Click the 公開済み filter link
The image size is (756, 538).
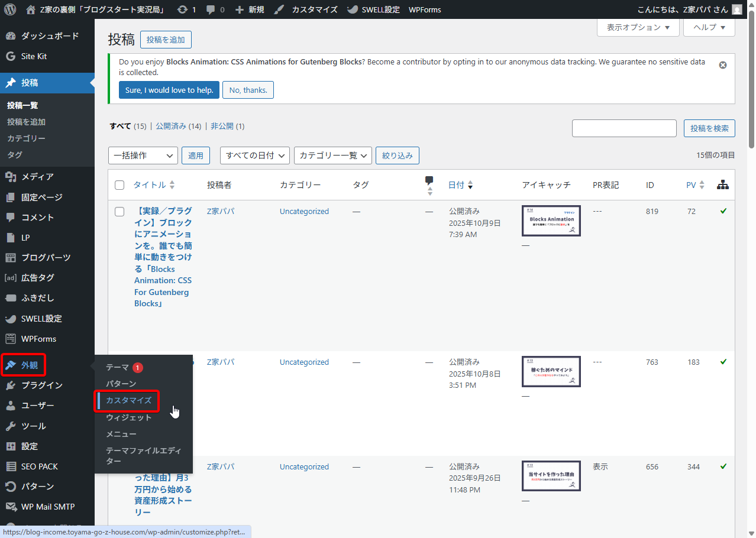pyautogui.click(x=170, y=126)
